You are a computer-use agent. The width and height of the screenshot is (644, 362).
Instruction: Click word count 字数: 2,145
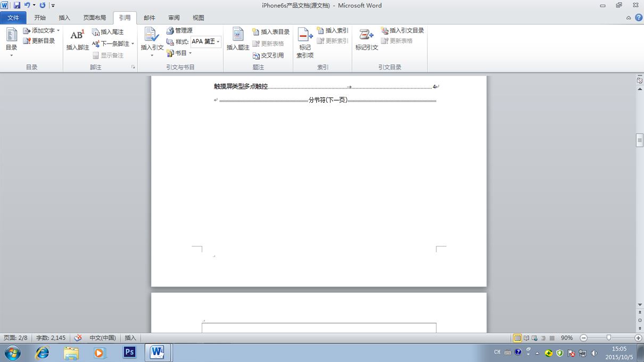coord(51,338)
